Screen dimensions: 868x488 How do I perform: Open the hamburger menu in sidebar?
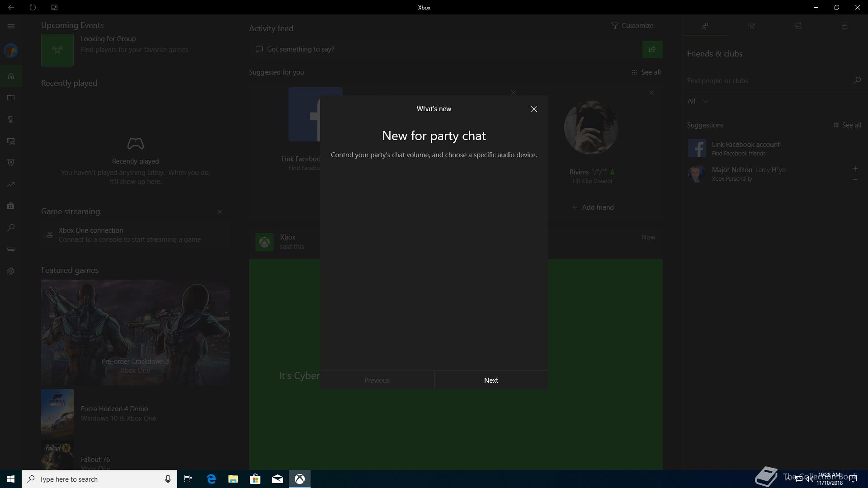(x=11, y=26)
